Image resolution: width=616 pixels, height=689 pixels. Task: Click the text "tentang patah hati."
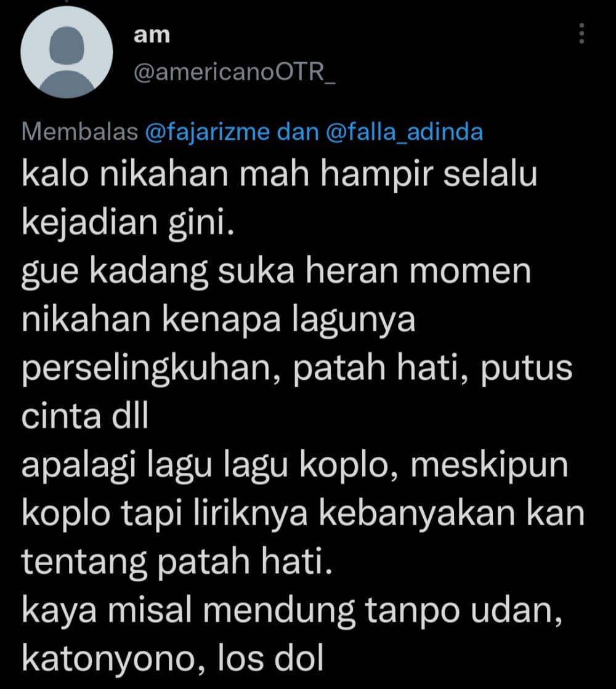[x=177, y=562]
